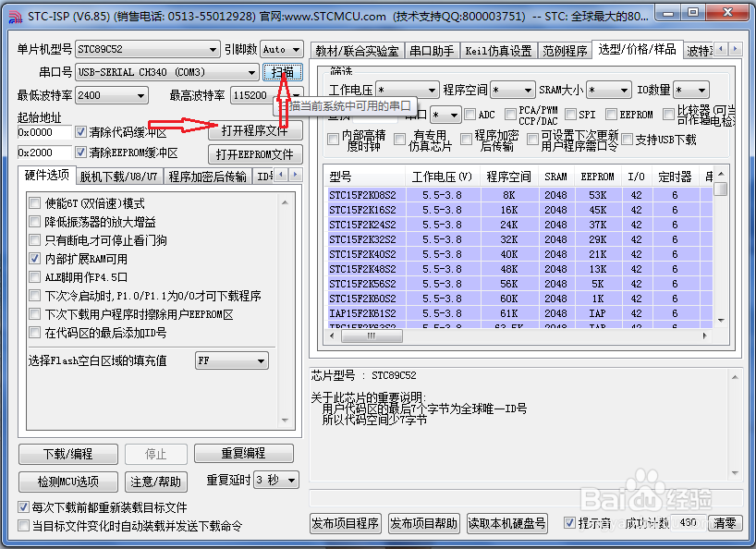Screen dimensions: 756x549
Task: Click 注意/帮助 button
Action: (x=155, y=482)
